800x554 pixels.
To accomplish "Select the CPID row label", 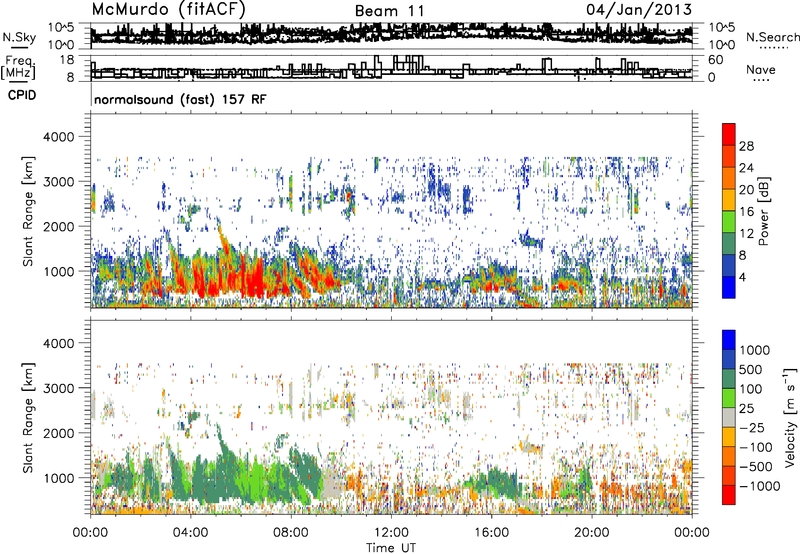I will [x=22, y=95].
